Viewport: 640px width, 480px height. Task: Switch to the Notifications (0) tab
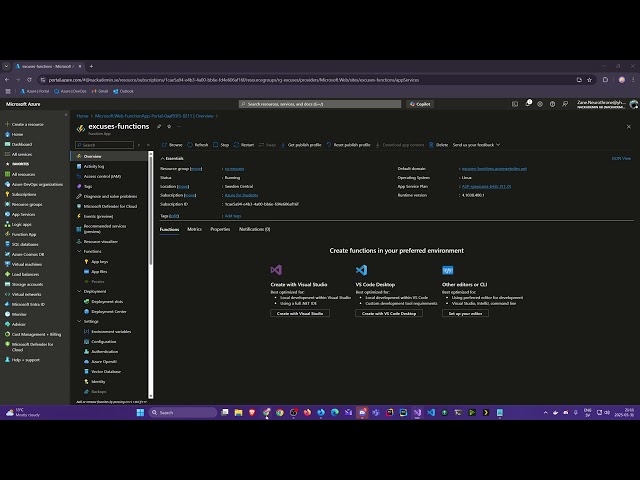point(254,229)
